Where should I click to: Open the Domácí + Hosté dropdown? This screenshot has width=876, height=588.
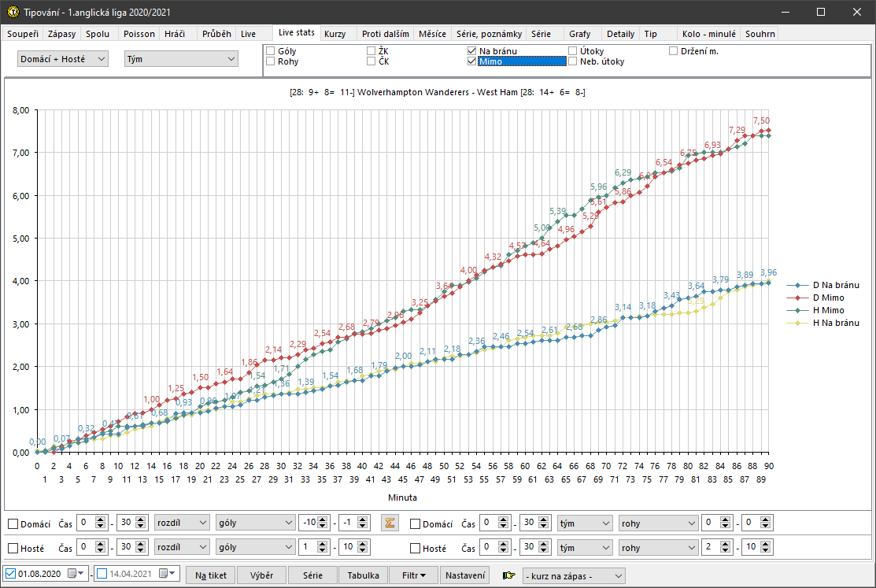tap(63, 59)
